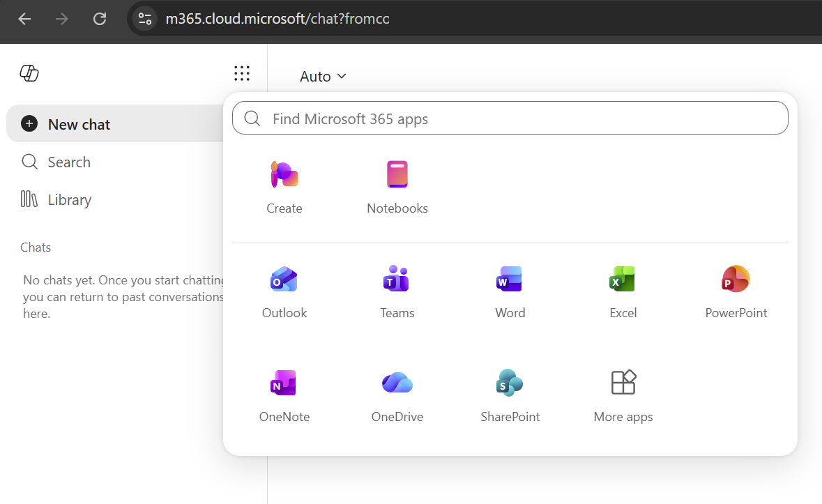
Task: Open the Word app
Action: coord(510,292)
